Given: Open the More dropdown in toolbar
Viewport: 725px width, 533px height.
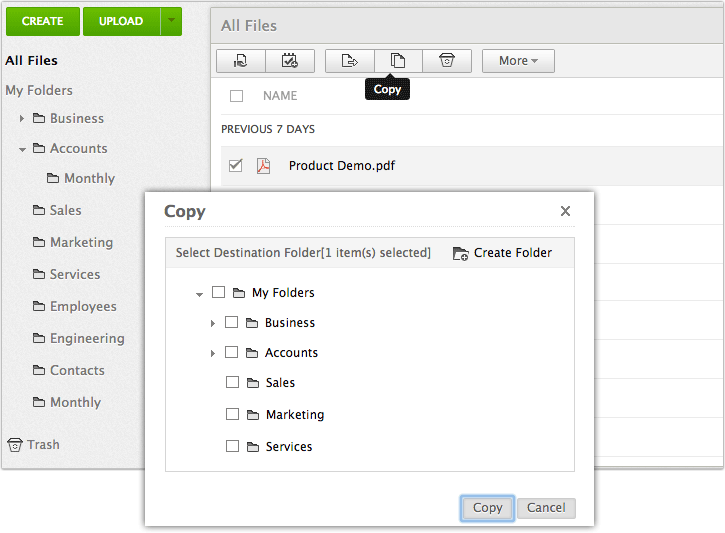Looking at the screenshot, I should 518,61.
